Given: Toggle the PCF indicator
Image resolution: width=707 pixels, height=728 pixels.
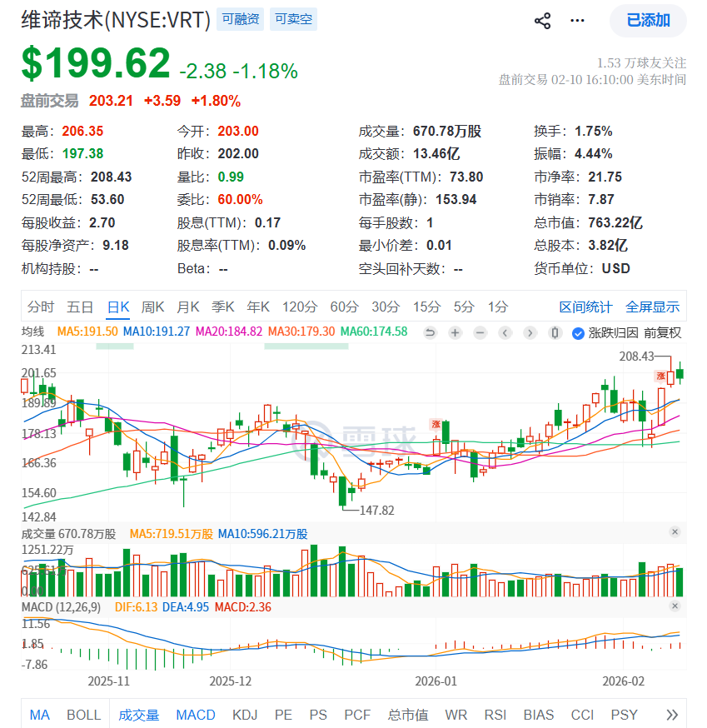Looking at the screenshot, I should [357, 715].
